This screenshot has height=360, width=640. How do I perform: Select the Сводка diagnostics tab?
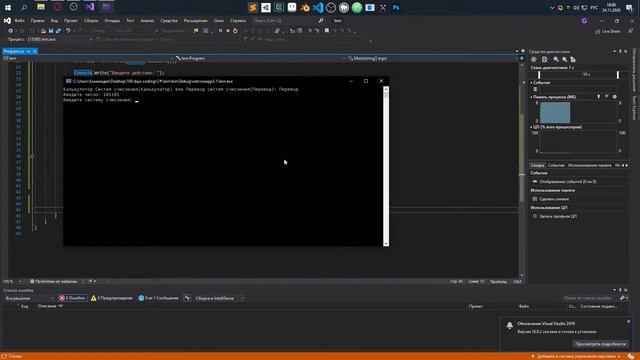pyautogui.click(x=538, y=165)
